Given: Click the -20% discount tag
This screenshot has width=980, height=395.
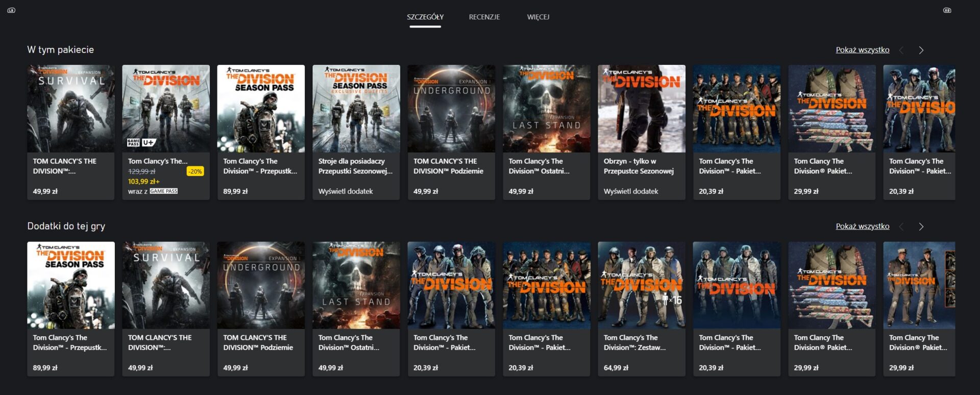Looking at the screenshot, I should click(195, 172).
